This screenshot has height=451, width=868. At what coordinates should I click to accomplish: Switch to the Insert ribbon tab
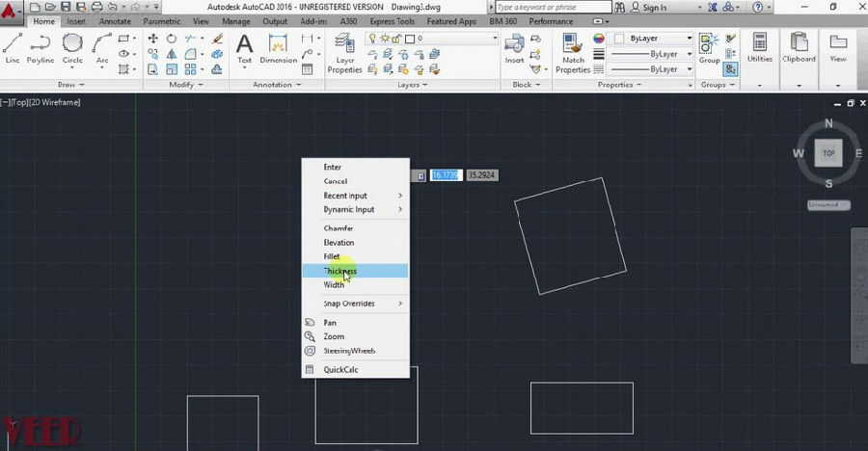pyautogui.click(x=76, y=21)
